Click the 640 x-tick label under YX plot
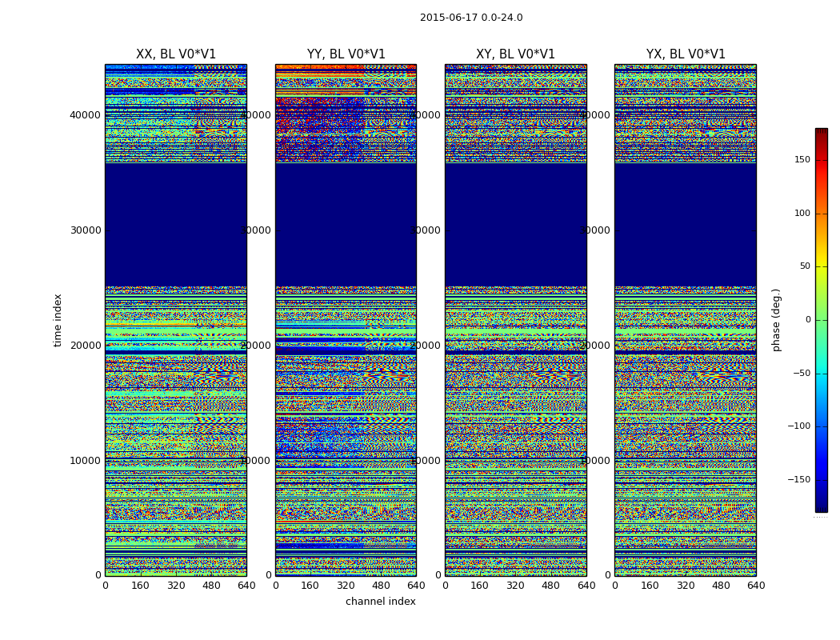 coord(755,586)
